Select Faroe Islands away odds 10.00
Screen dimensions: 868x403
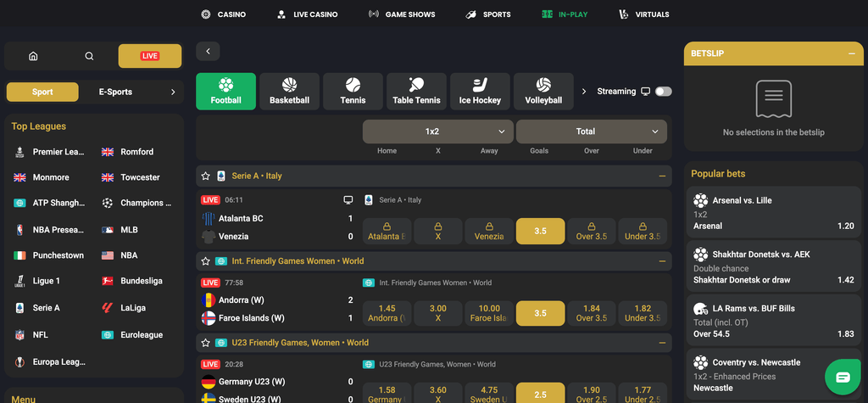(x=489, y=313)
